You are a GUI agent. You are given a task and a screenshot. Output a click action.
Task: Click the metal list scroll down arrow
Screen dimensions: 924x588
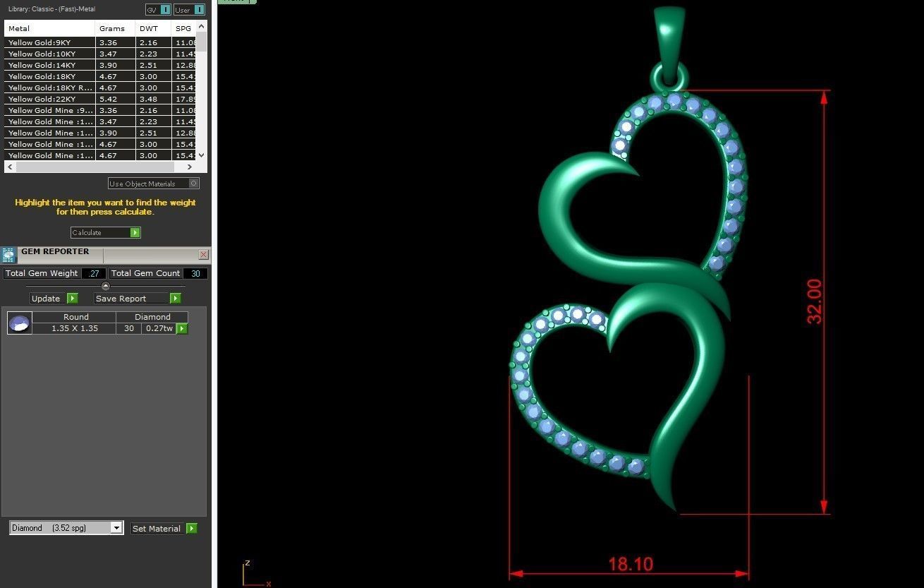tap(202, 155)
